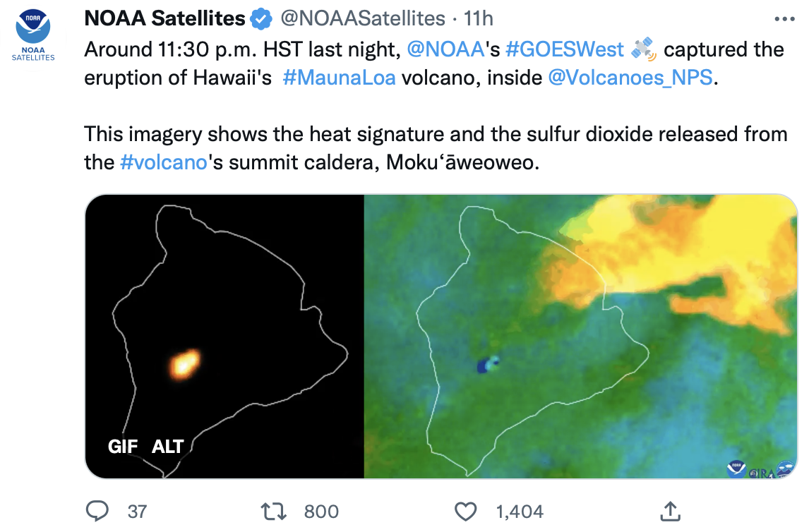Click the 1,404 likes count
The width and height of the screenshot is (809, 532).
pyautogui.click(x=520, y=512)
